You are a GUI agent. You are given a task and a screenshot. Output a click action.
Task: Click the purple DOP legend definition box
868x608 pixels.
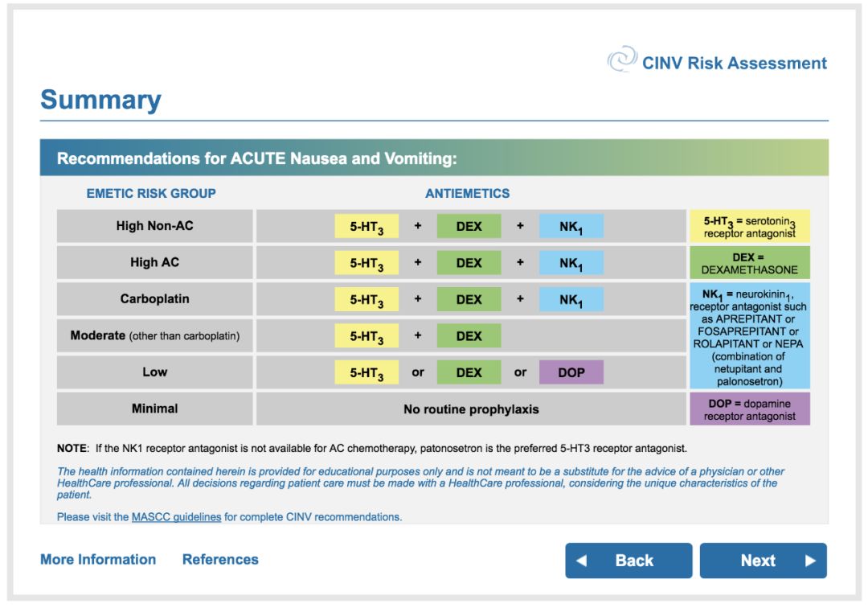tap(749, 409)
